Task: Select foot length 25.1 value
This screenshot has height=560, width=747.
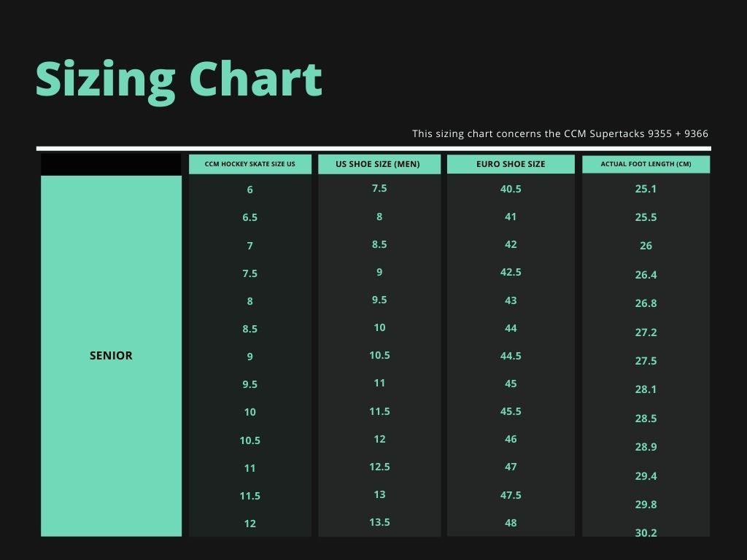Action: tap(646, 189)
